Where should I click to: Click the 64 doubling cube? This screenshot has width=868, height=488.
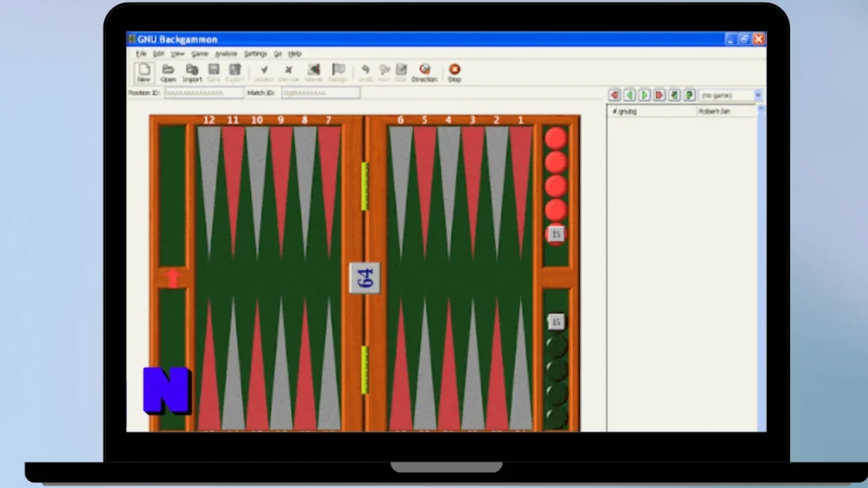click(364, 278)
